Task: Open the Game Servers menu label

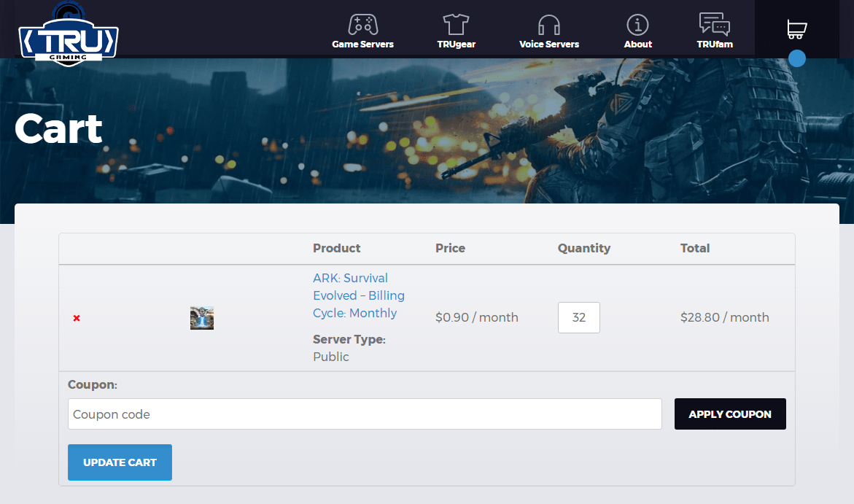Action: pos(362,44)
